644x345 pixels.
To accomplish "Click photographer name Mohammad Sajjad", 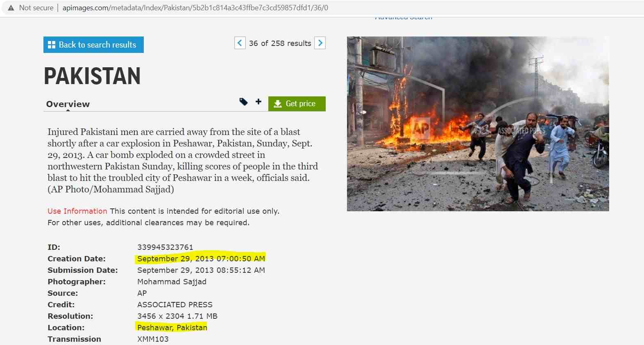I will click(x=172, y=281).
